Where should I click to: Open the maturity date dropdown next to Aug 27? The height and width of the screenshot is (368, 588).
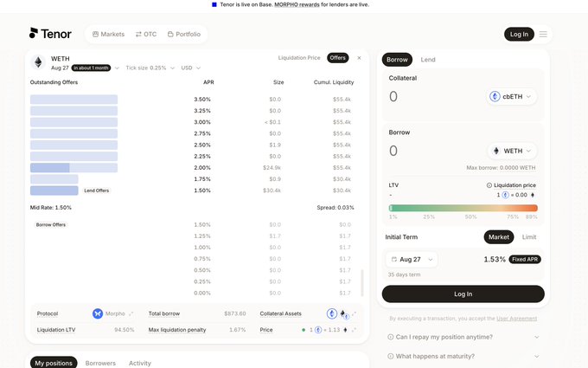tap(117, 68)
